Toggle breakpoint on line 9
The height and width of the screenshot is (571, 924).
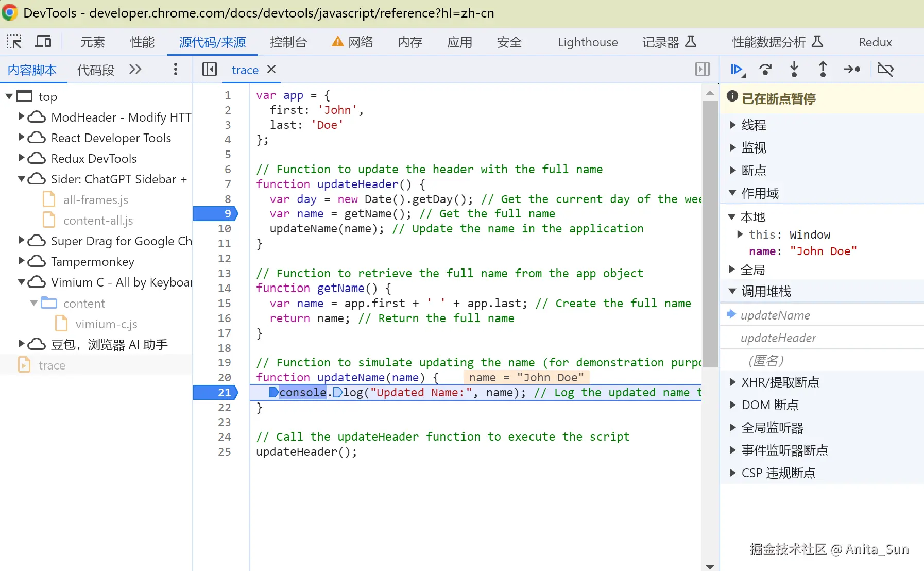(215, 213)
